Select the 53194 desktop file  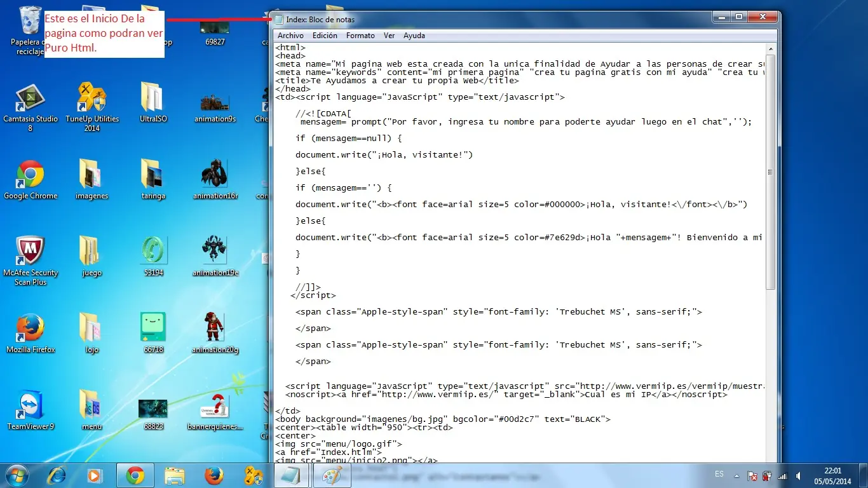pos(153,257)
